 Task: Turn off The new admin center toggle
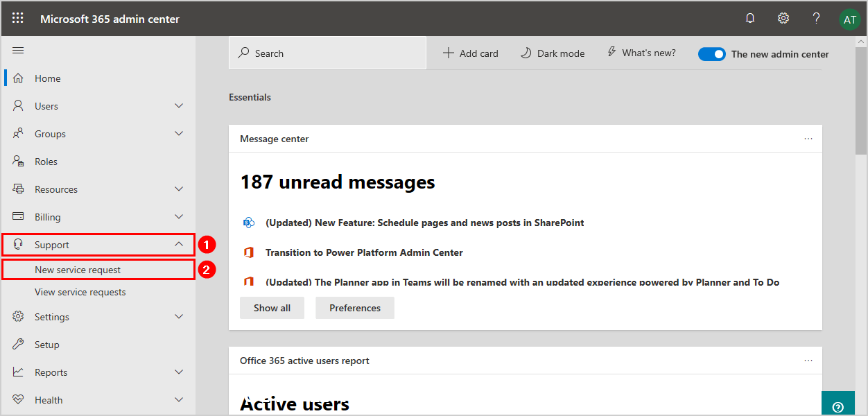[711, 54]
